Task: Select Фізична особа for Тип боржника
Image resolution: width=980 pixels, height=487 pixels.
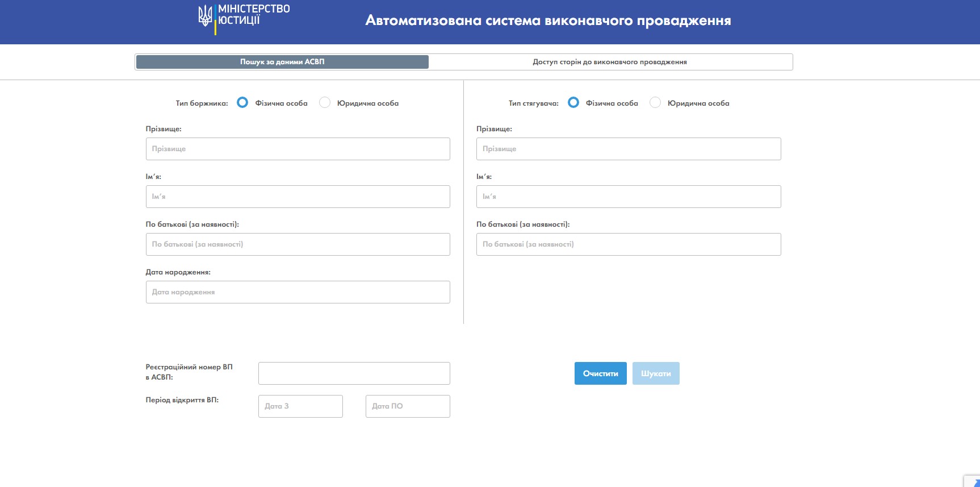Action: point(242,103)
